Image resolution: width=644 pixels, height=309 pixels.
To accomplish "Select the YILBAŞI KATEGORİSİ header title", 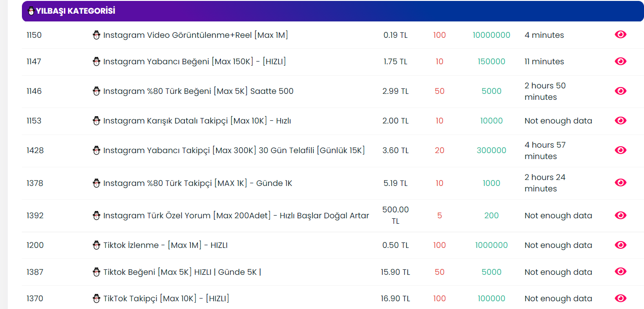I will coord(76,11).
